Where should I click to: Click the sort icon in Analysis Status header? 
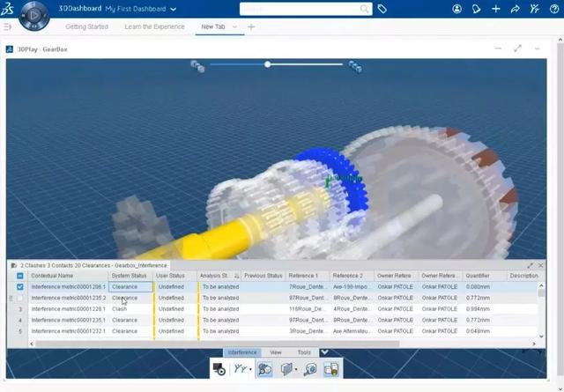237,276
